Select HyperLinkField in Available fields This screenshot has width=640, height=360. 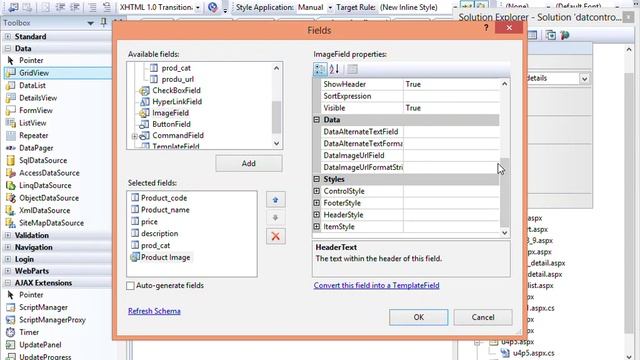[x=177, y=102]
